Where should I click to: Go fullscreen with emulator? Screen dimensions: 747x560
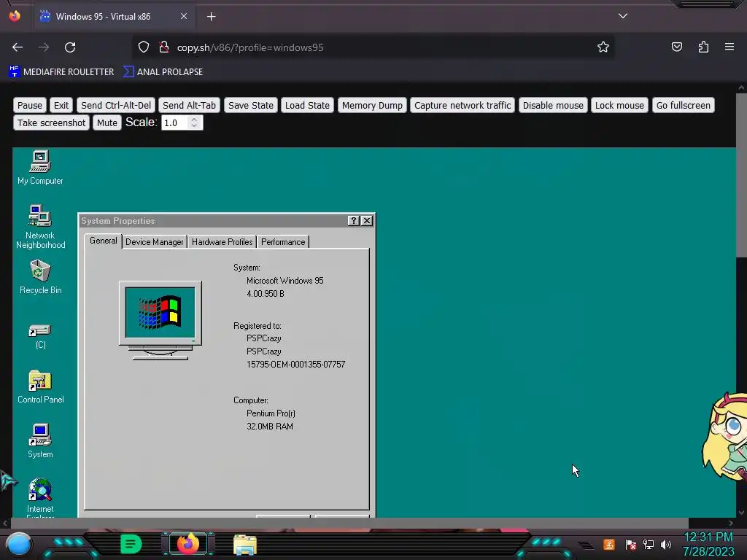point(683,105)
